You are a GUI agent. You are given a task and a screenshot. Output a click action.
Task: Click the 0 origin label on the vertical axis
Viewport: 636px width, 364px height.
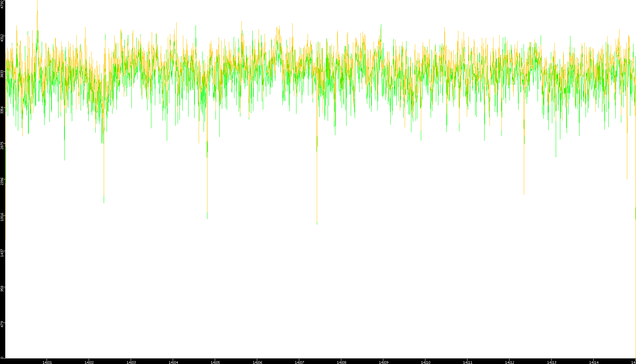[2, 358]
